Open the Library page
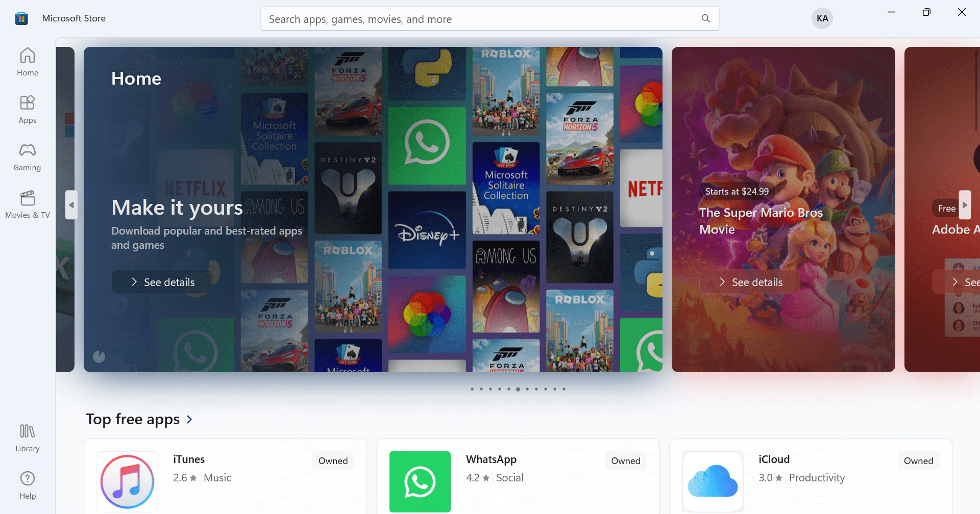The image size is (980, 514). click(28, 438)
